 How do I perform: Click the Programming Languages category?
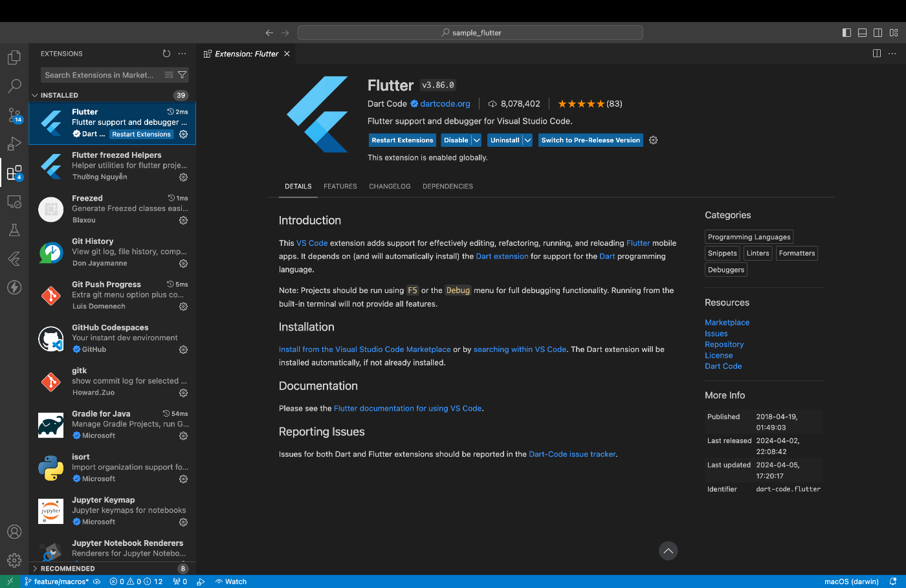click(749, 237)
